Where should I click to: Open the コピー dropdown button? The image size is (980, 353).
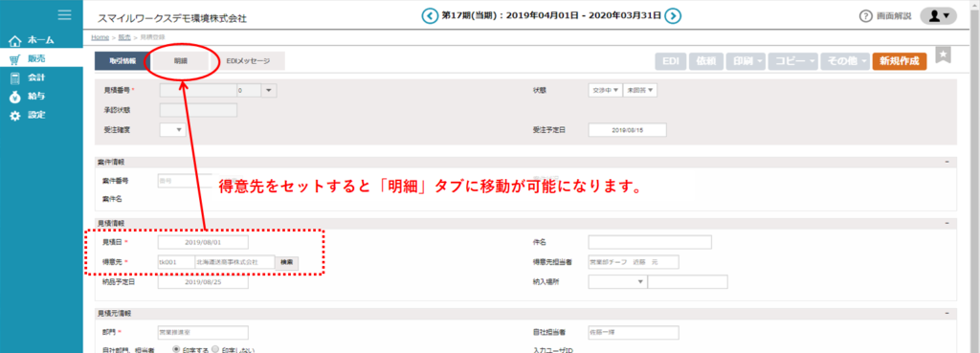[x=793, y=61]
